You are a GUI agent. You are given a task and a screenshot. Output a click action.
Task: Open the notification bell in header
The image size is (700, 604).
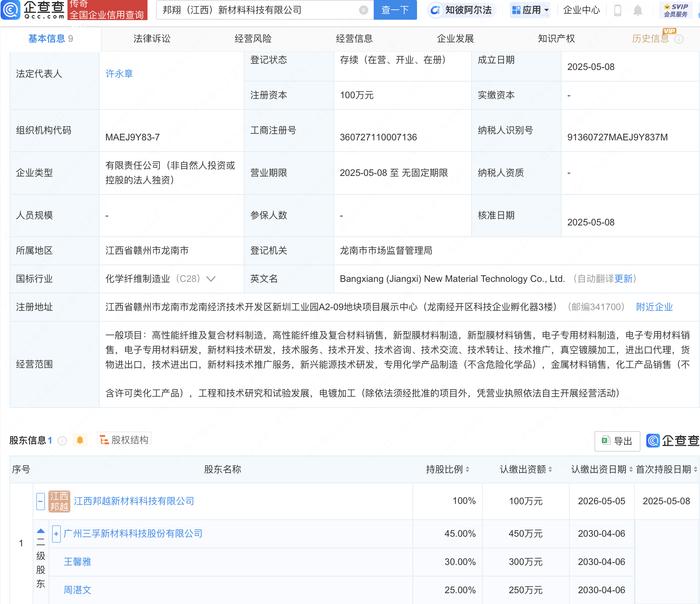638,10
